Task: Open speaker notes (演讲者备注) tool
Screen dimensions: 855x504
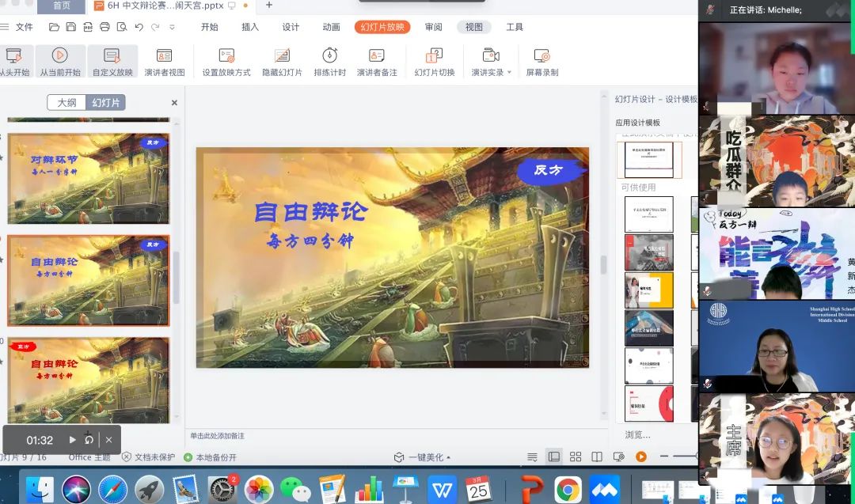Action: tap(377, 61)
